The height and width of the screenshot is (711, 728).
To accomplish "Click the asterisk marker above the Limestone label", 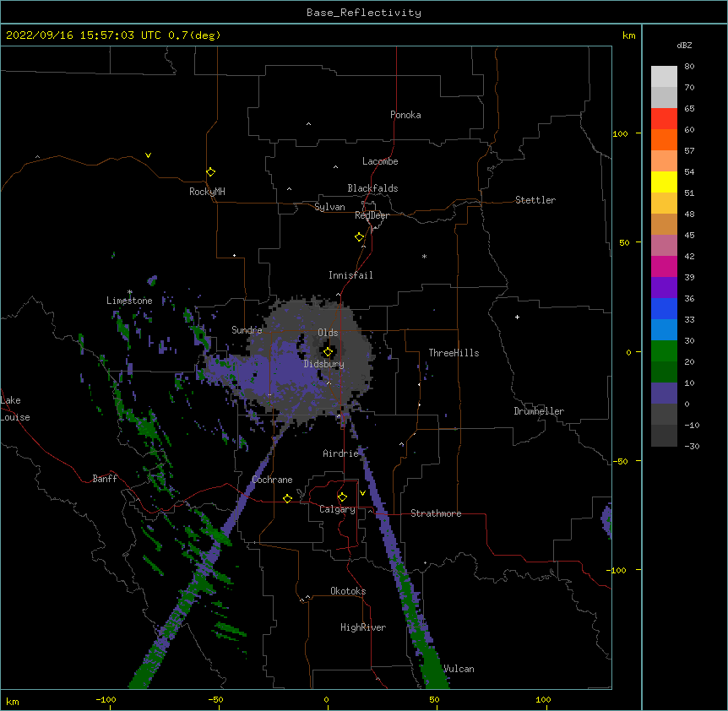I will tap(130, 292).
